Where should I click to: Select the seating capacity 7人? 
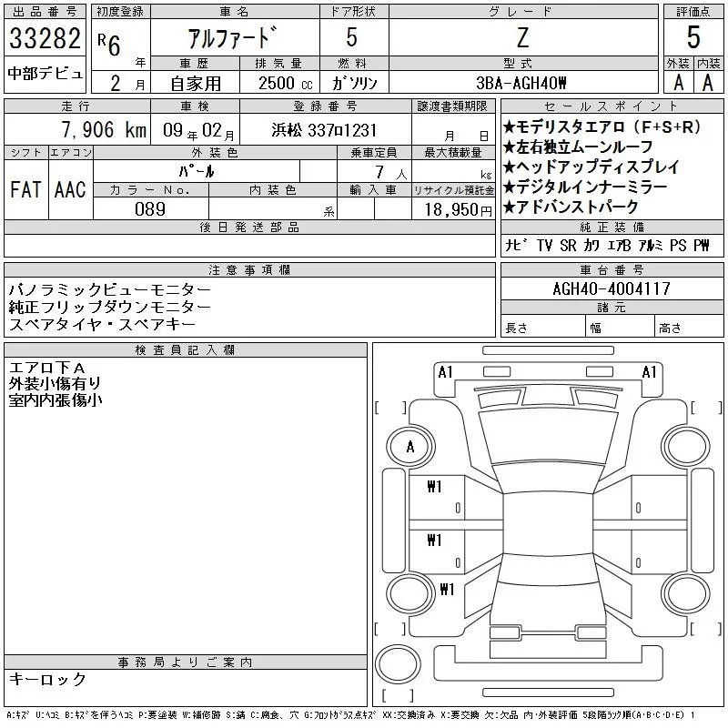point(391,173)
